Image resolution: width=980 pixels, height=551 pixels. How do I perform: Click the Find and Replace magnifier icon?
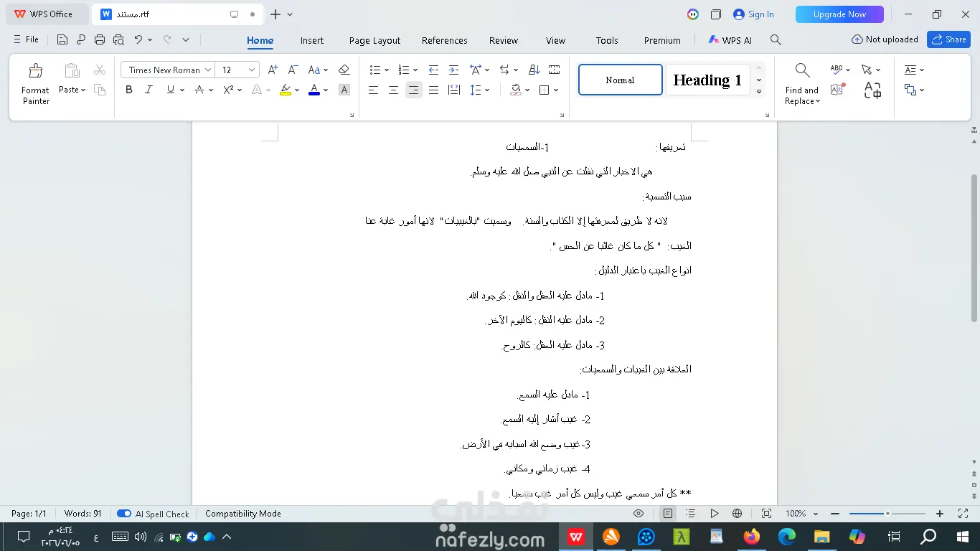coord(802,70)
